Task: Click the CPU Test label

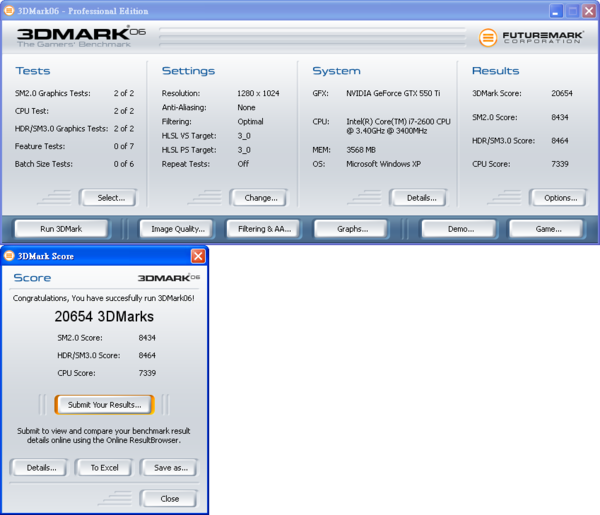Action: (x=32, y=111)
